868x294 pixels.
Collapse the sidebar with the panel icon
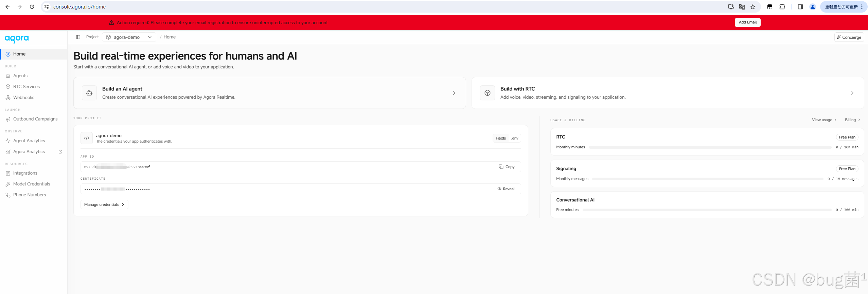coord(78,37)
